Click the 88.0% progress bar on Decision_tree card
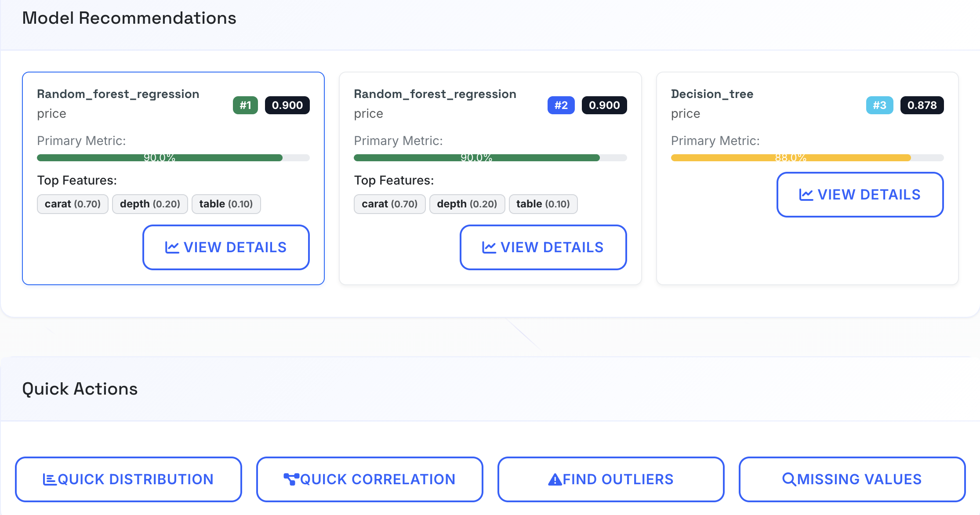 [807, 157]
